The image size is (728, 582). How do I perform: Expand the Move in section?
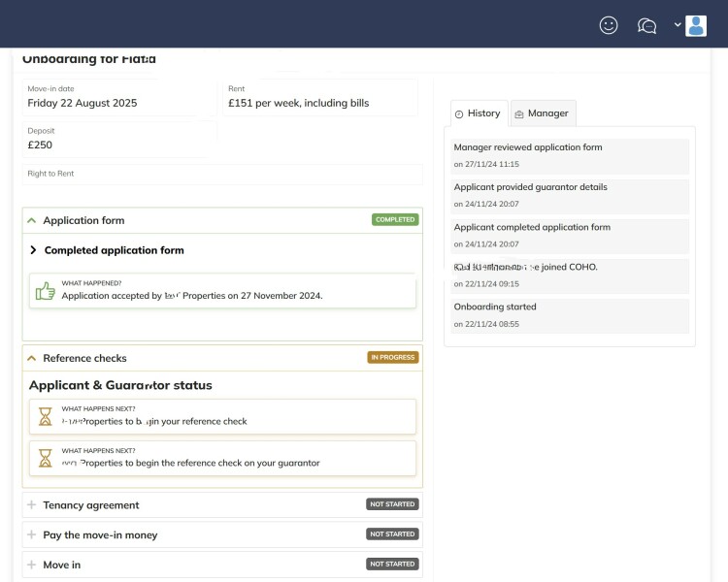32,565
